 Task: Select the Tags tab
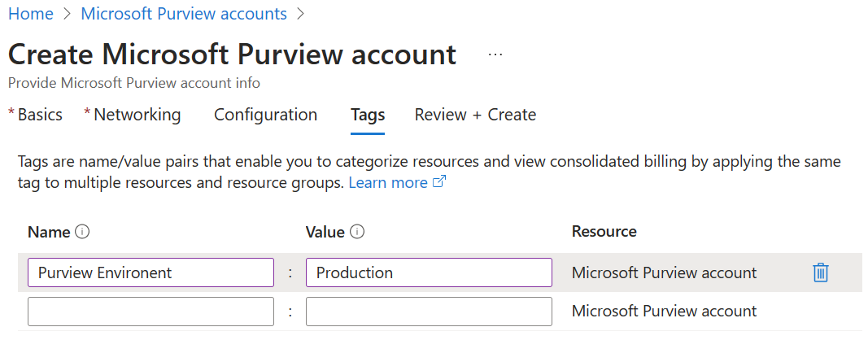pyautogui.click(x=368, y=115)
